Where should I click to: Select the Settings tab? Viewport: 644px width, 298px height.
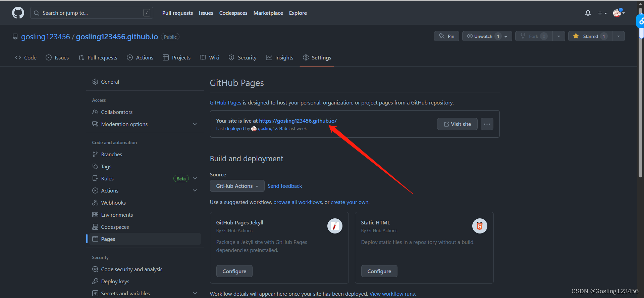[317, 57]
